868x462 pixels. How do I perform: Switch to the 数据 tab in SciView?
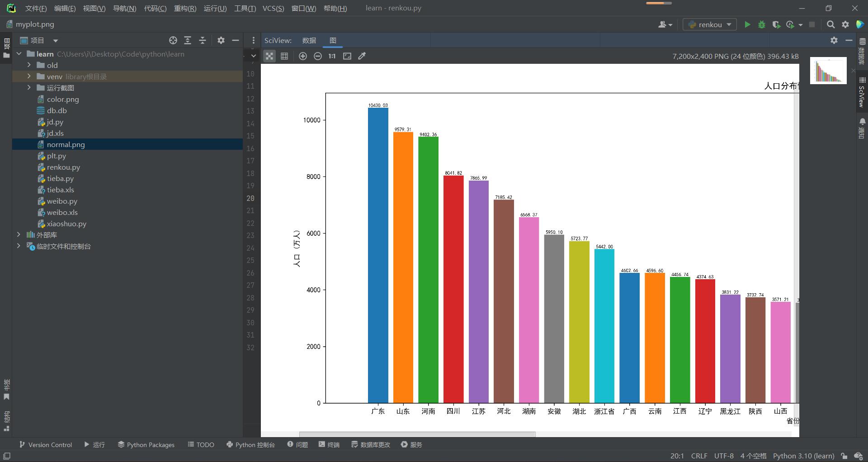click(309, 40)
